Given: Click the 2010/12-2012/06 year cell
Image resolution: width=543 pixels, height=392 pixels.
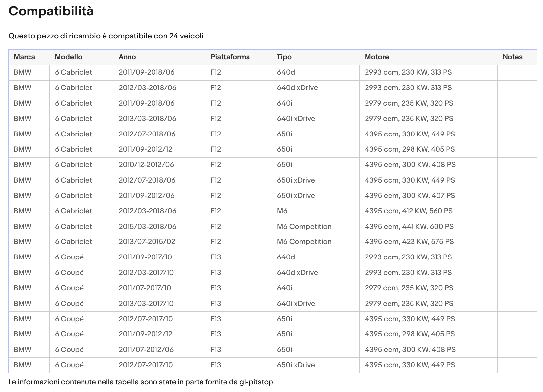Looking at the screenshot, I should pos(159,165).
